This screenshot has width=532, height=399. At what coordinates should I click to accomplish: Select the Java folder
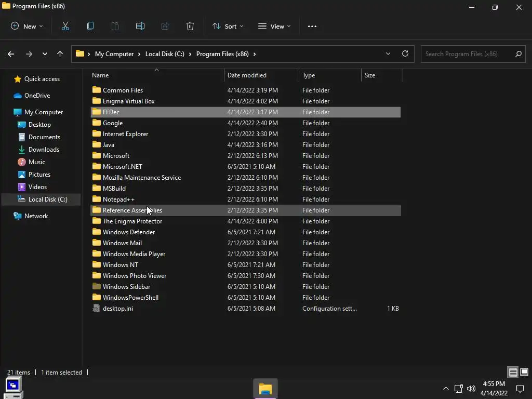[246, 144]
